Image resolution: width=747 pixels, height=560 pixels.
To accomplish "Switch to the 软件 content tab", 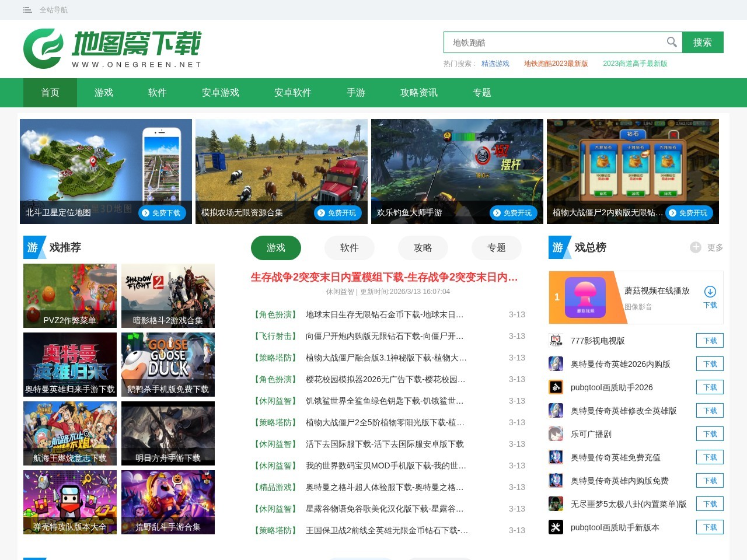I will pos(349,247).
